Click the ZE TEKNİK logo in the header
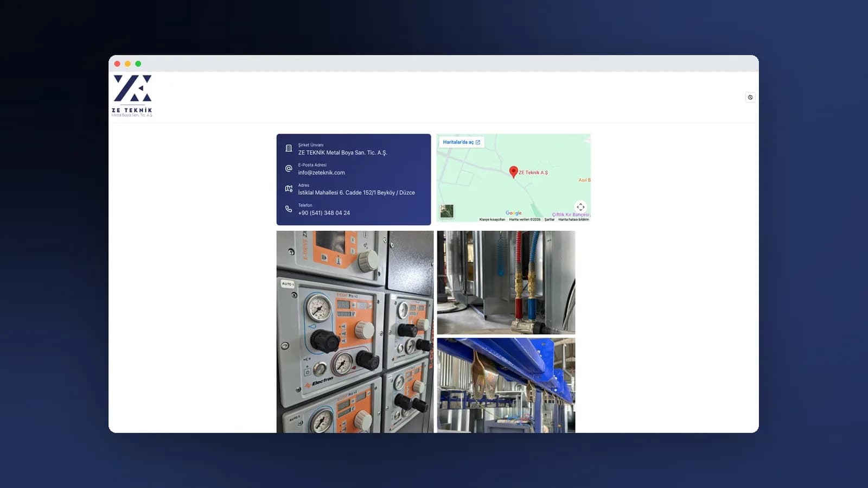Viewport: 868px width, 488px height. point(132,96)
